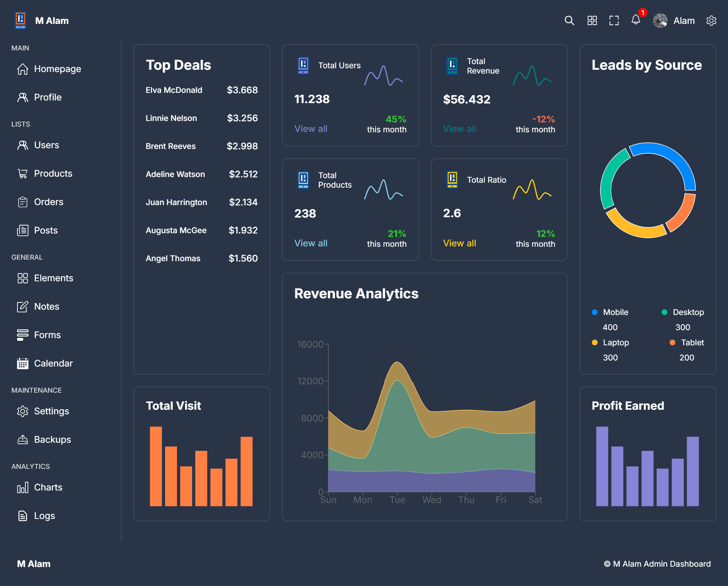Click the user avatar thumbnail
The width and height of the screenshot is (728, 586).
[661, 21]
